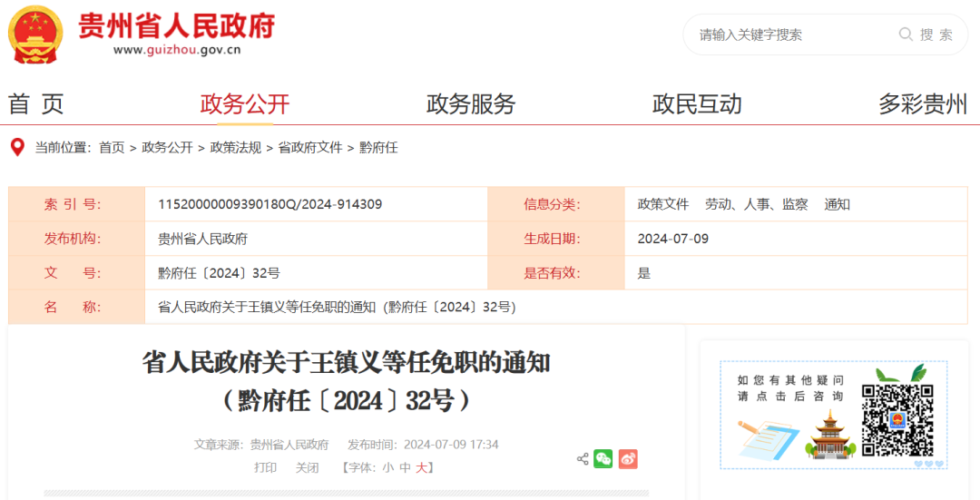Go to 首页 in the main navigation
This screenshot has height=500, width=980.
(x=36, y=104)
